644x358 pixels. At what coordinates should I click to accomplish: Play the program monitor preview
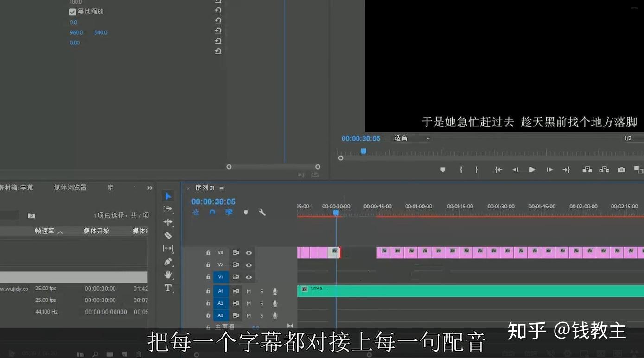pos(532,170)
